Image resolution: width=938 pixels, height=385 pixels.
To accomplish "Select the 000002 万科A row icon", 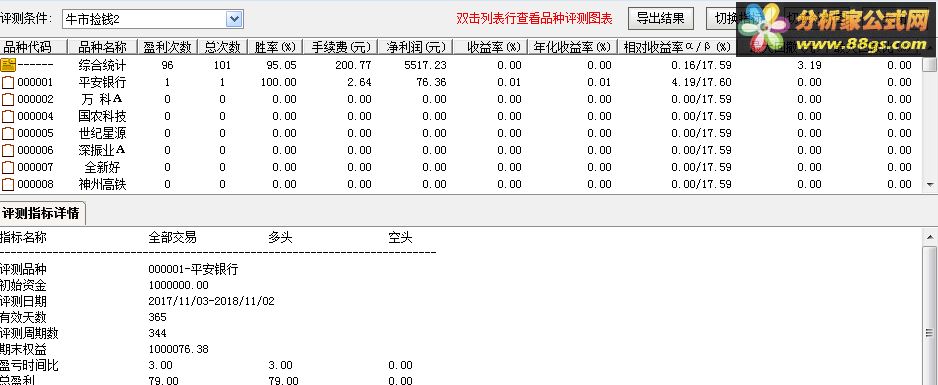I will pyautogui.click(x=8, y=99).
